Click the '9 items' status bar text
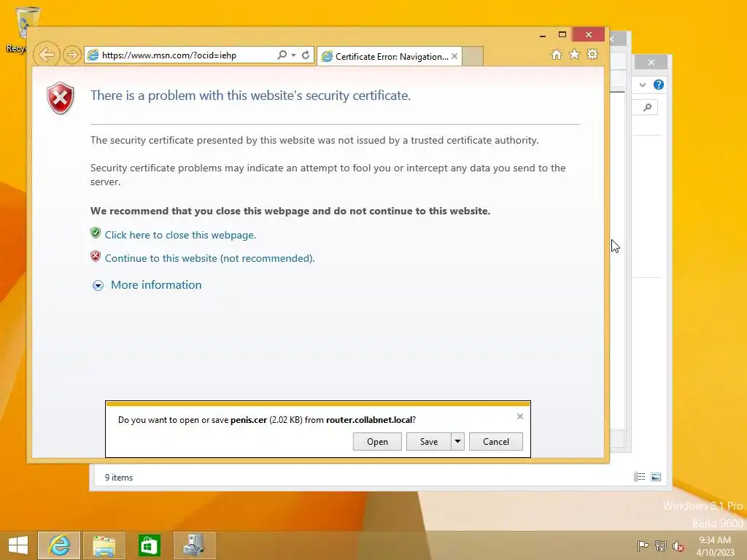 (x=119, y=477)
